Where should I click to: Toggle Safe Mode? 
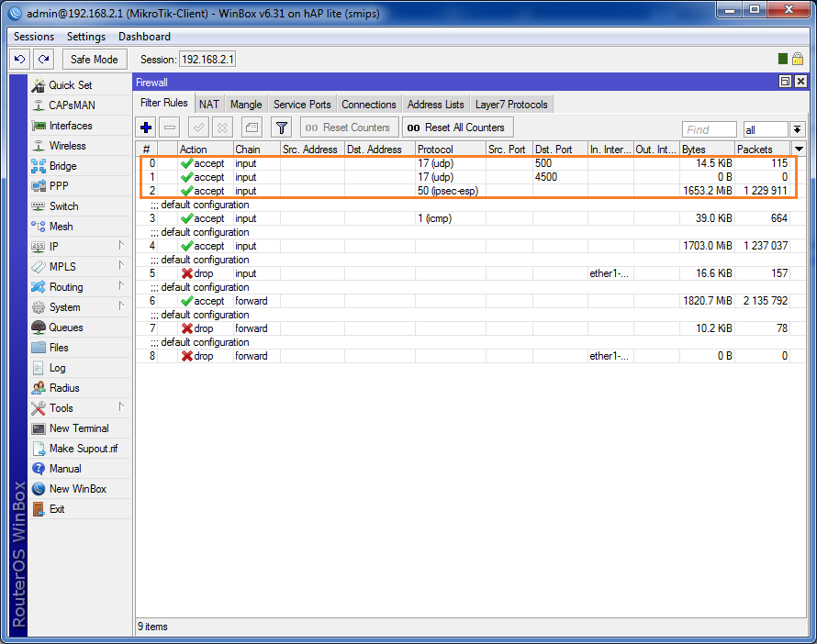tap(94, 60)
